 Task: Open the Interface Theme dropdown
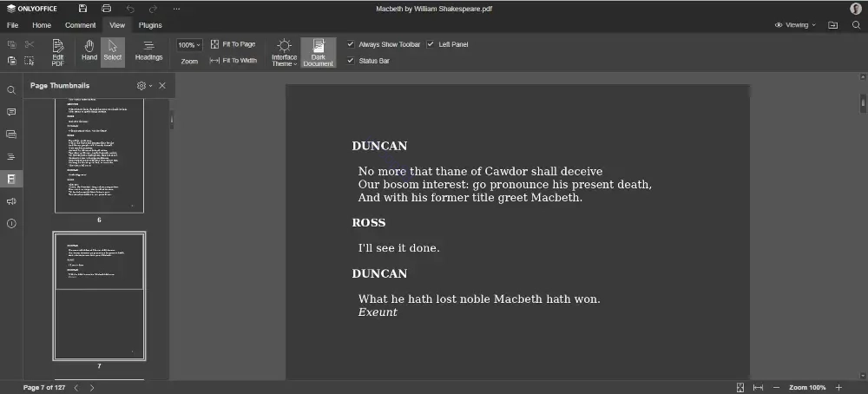pos(284,53)
